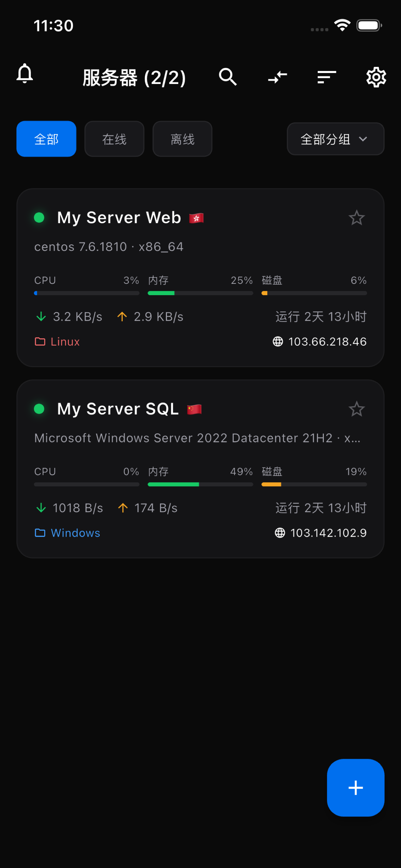The width and height of the screenshot is (401, 868).
Task: Switch to the 在线 filter tab
Action: point(114,139)
